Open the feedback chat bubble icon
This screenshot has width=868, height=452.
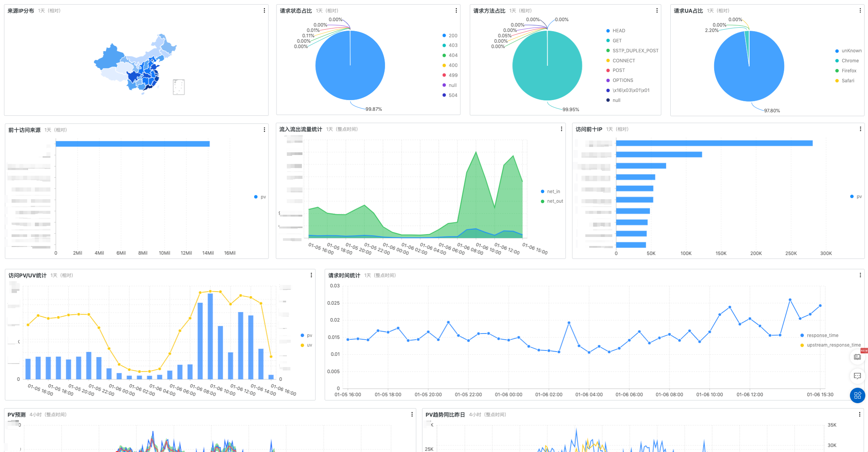[857, 376]
